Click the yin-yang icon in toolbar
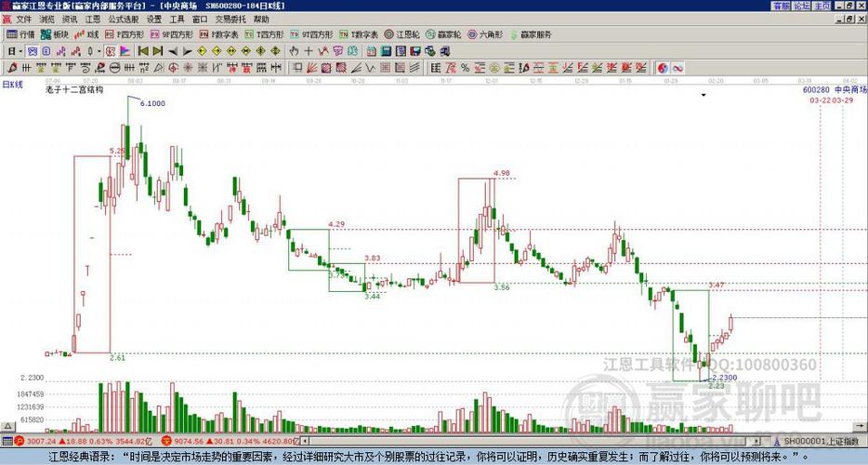Image resolution: width=868 pixels, height=465 pixels. tap(663, 68)
